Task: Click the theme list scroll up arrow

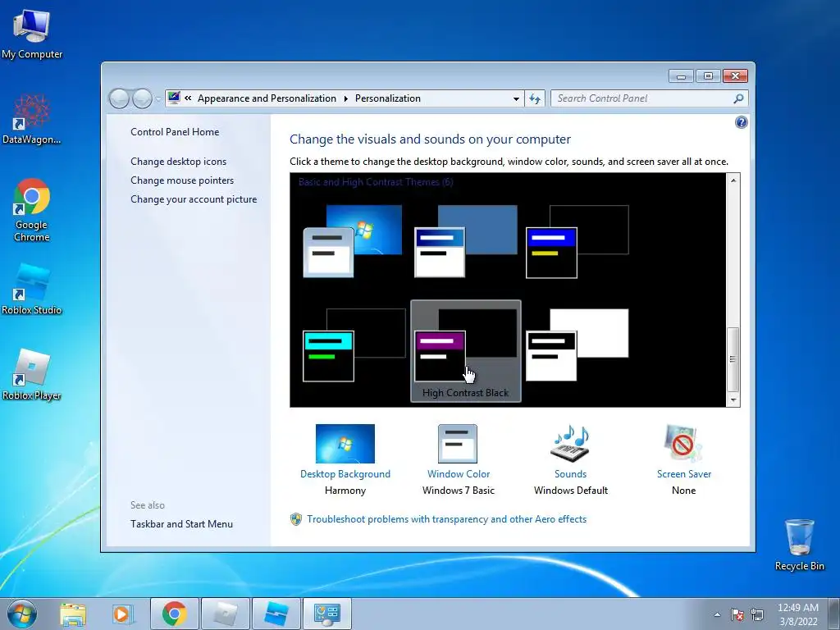Action: (x=733, y=180)
